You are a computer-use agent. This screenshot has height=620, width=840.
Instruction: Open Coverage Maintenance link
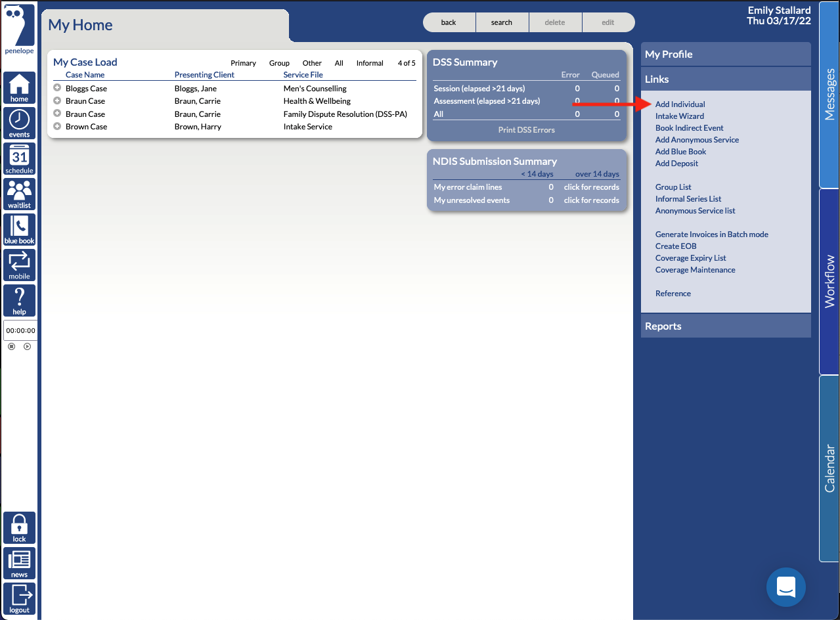pos(695,270)
